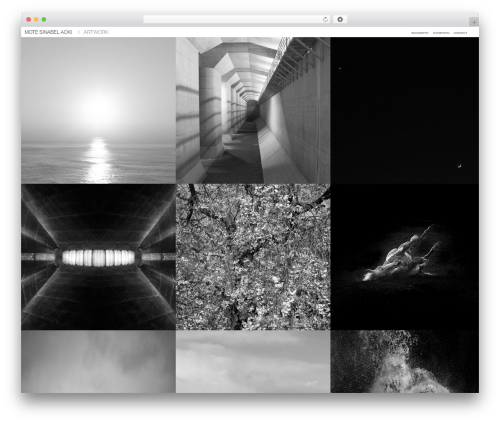500x423 pixels.
Task: Open the site title link in header
Action: (x=48, y=32)
